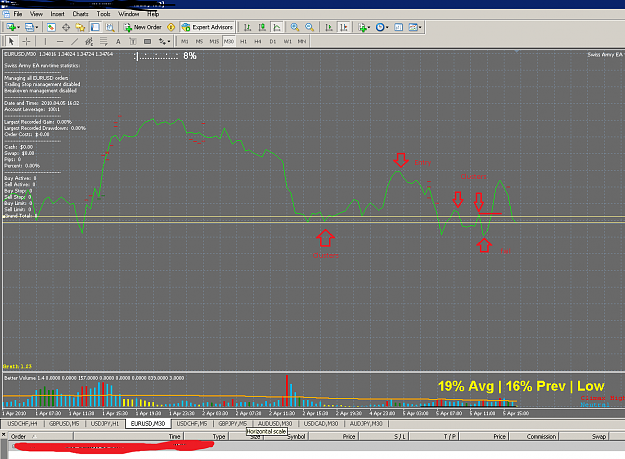Open the Periods clock icon
625x459 pixels.
pyautogui.click(x=380, y=27)
